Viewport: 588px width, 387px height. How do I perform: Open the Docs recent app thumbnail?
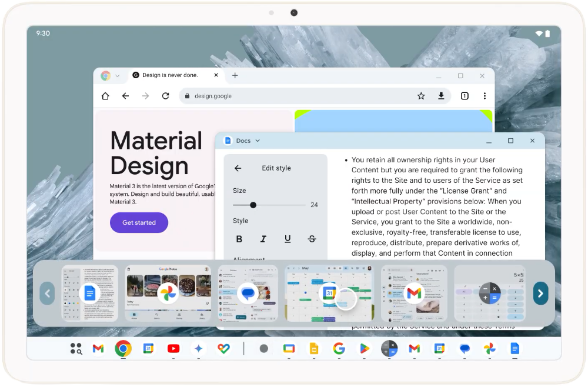(x=89, y=293)
